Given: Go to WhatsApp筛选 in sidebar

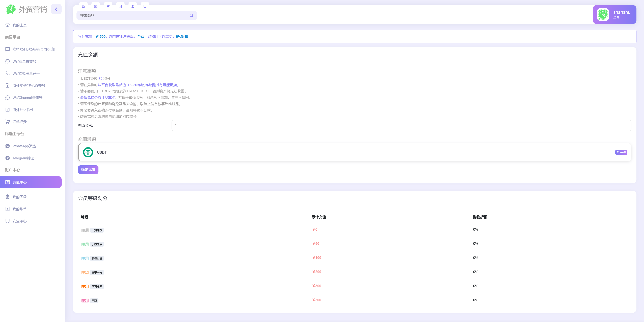Looking at the screenshot, I should [x=24, y=146].
